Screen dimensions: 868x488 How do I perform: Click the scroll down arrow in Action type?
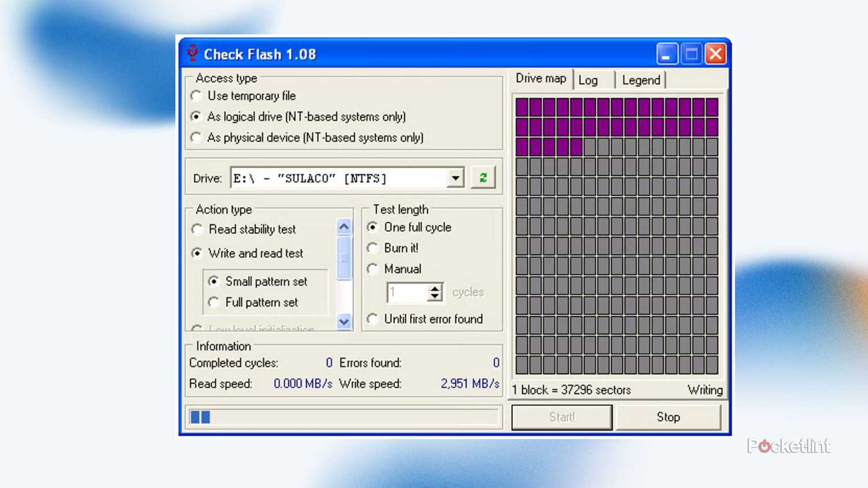pos(344,321)
